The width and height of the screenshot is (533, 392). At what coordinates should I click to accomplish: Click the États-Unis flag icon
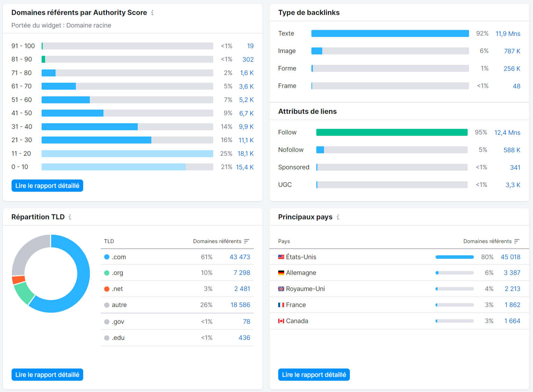tap(281, 257)
